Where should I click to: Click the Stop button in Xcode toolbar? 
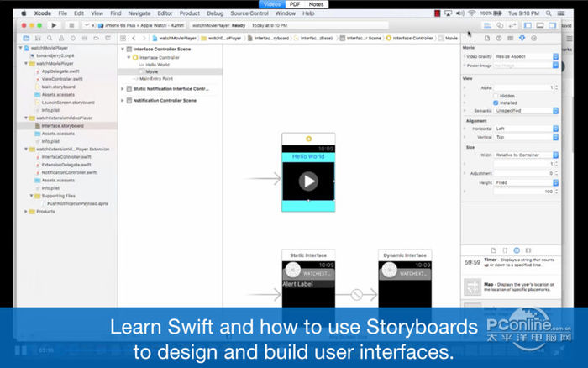click(71, 25)
